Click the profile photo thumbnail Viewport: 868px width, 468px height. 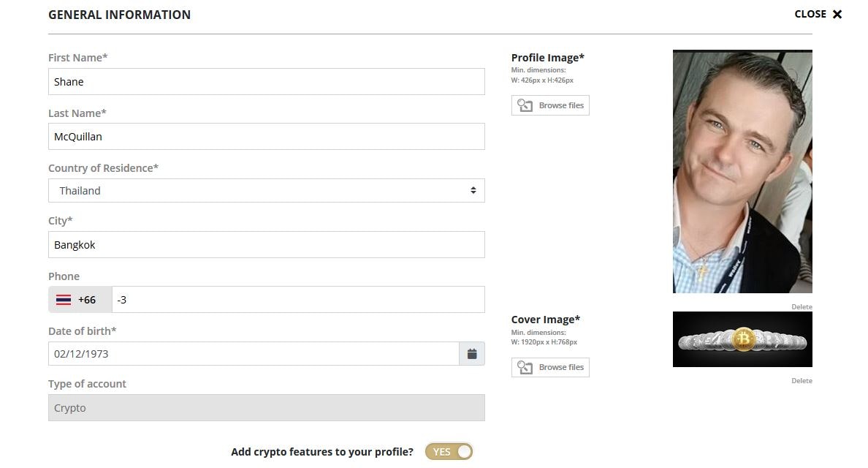(x=742, y=172)
